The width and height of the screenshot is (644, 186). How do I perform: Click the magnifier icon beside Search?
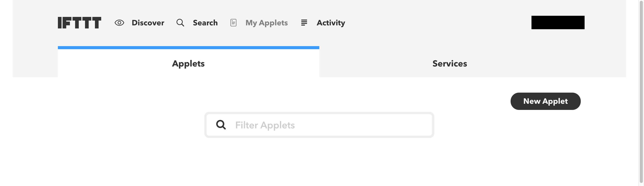(x=180, y=23)
